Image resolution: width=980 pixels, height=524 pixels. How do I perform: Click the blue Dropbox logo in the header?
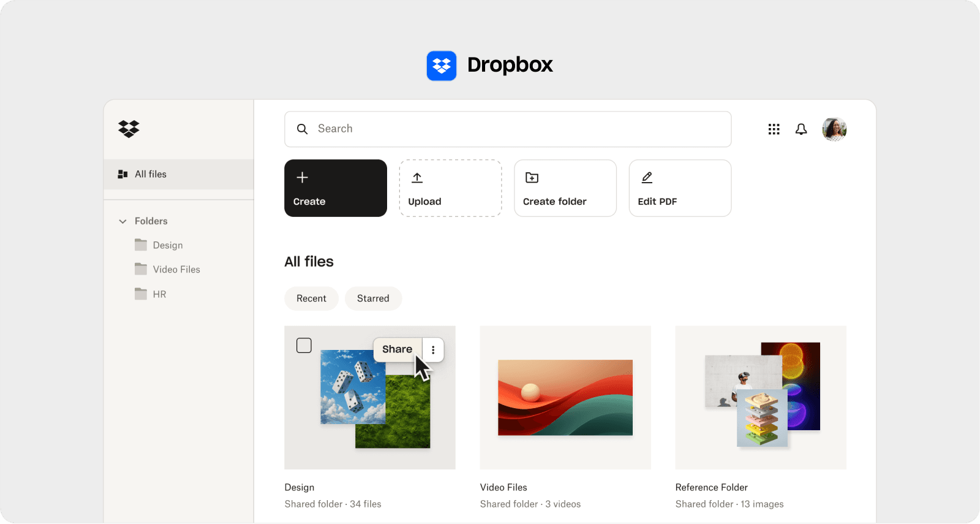442,66
